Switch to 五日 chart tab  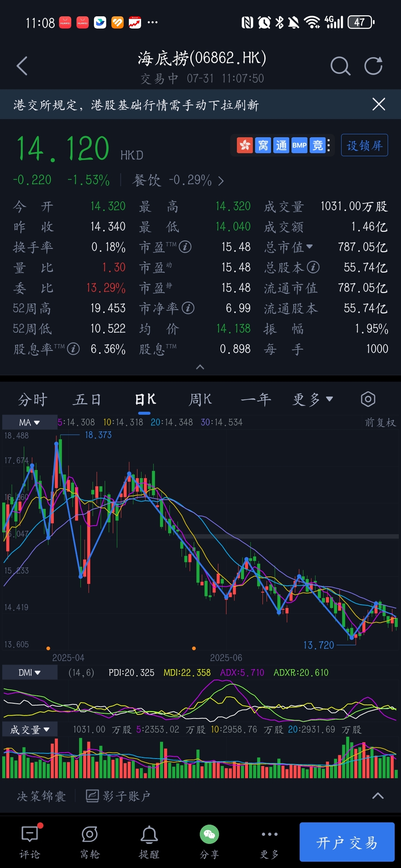coord(87,400)
